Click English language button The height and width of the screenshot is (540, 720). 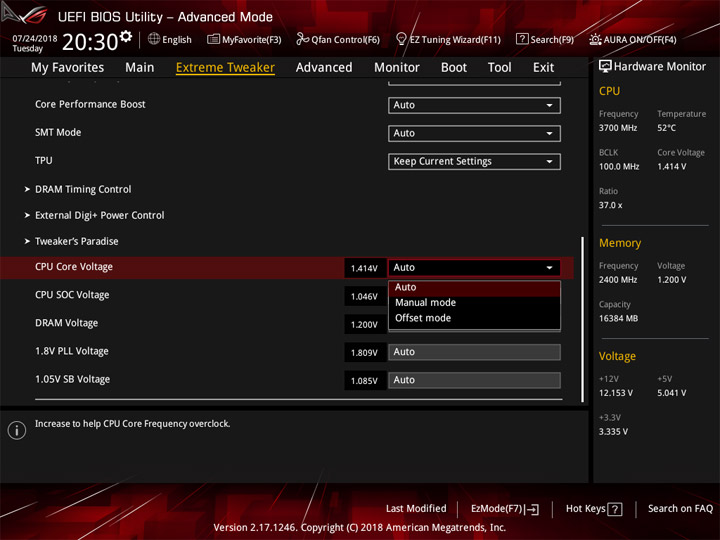(177, 39)
